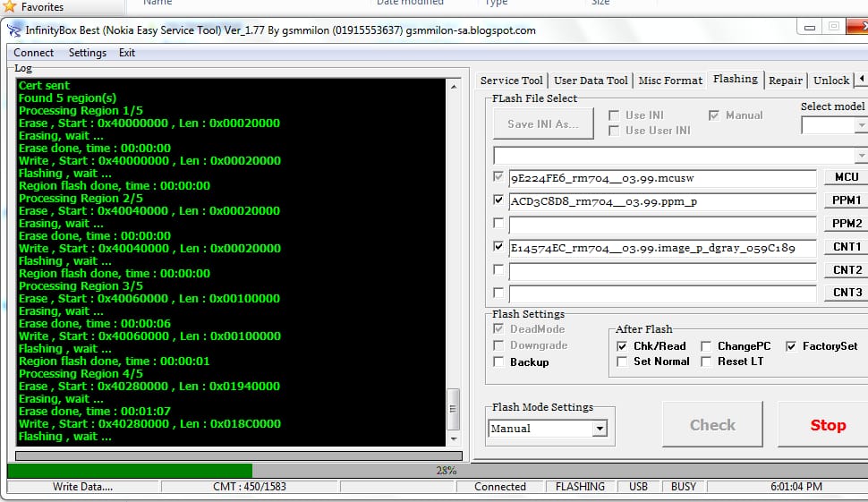Viewport: 868px width, 502px height.
Task: Click the CNT1 file browse button
Action: point(847,247)
